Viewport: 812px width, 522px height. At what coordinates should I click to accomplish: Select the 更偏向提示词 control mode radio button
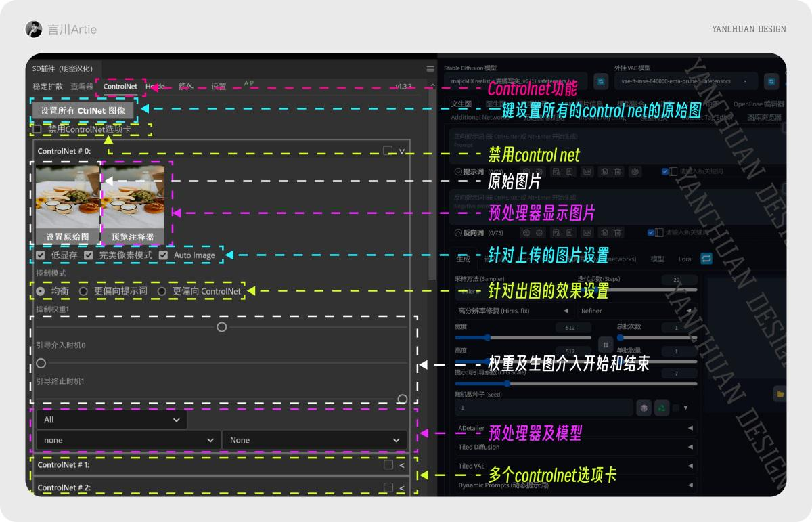coord(83,292)
